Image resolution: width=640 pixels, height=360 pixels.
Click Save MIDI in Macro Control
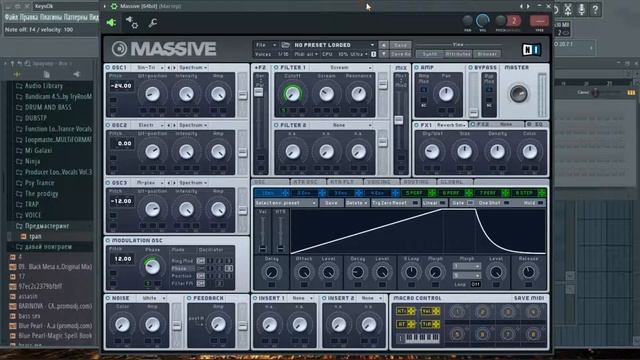529,298
